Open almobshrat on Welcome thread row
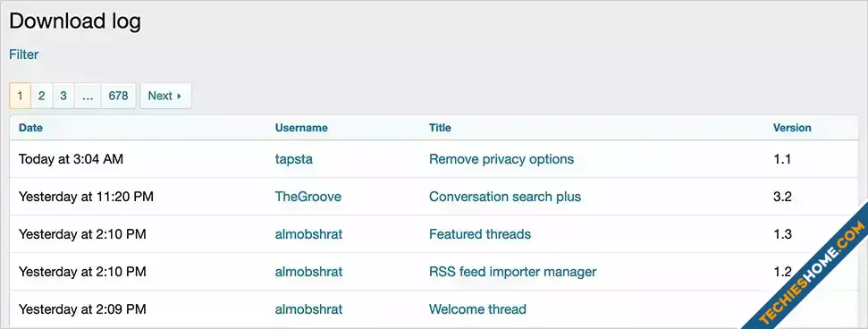The height and width of the screenshot is (329, 868). (309, 309)
